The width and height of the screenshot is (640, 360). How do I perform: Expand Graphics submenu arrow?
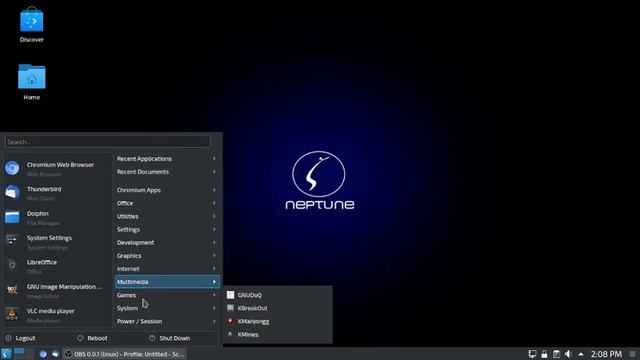[214, 256]
